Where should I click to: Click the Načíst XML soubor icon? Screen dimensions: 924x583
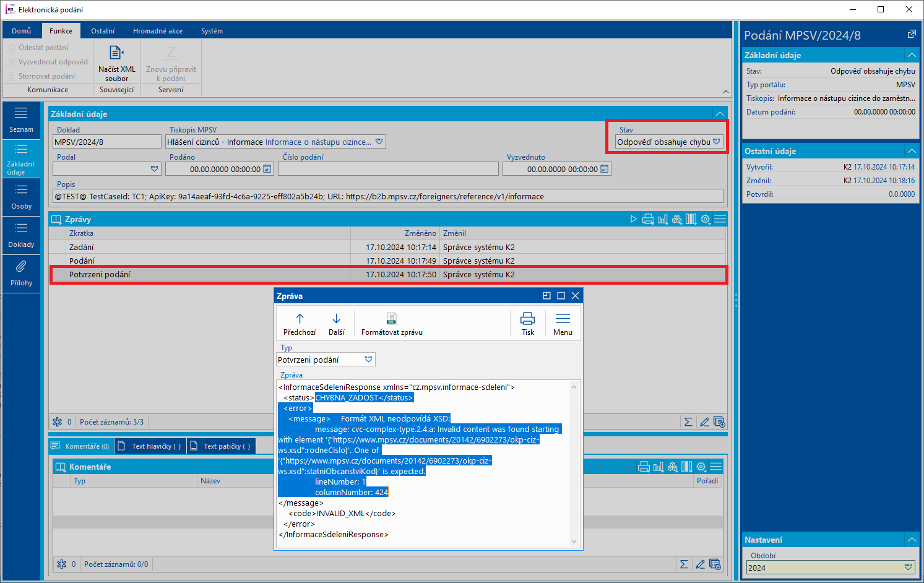pyautogui.click(x=116, y=53)
